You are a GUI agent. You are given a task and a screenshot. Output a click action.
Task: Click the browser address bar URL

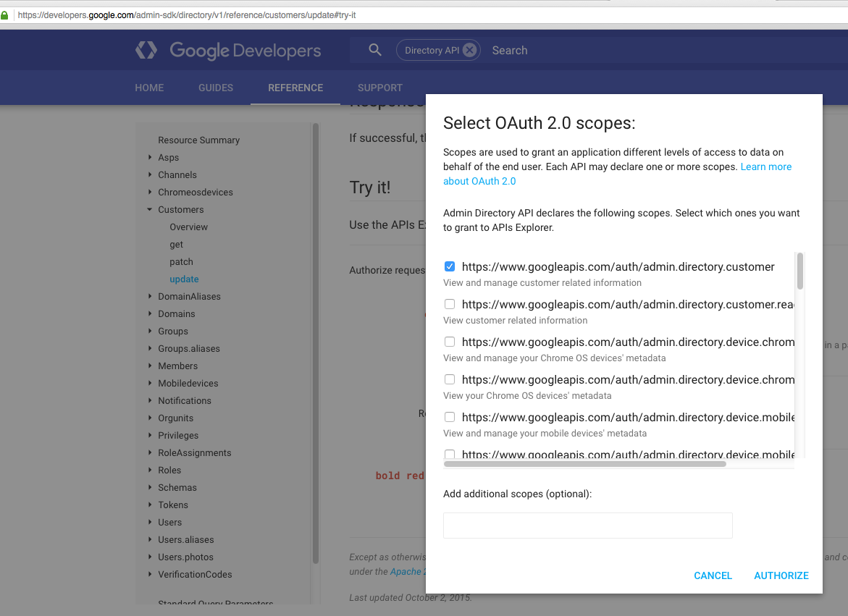pos(187,15)
